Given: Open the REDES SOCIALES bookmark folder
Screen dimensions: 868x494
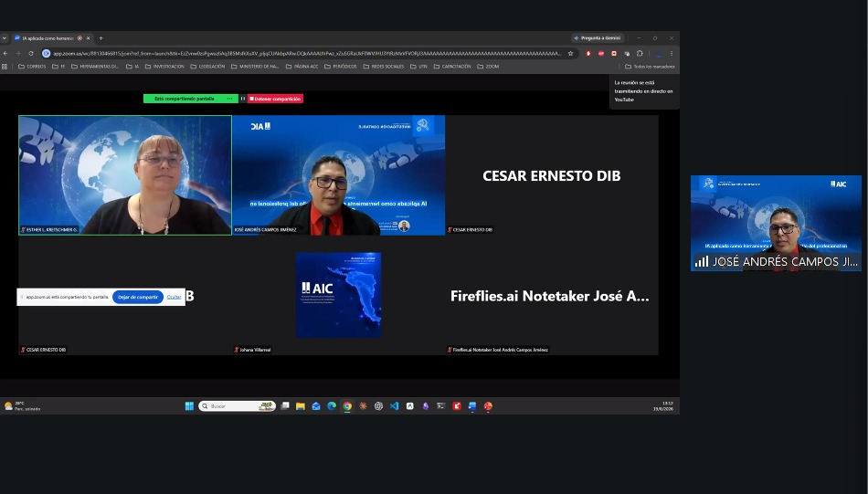Looking at the screenshot, I should pyautogui.click(x=384, y=67).
